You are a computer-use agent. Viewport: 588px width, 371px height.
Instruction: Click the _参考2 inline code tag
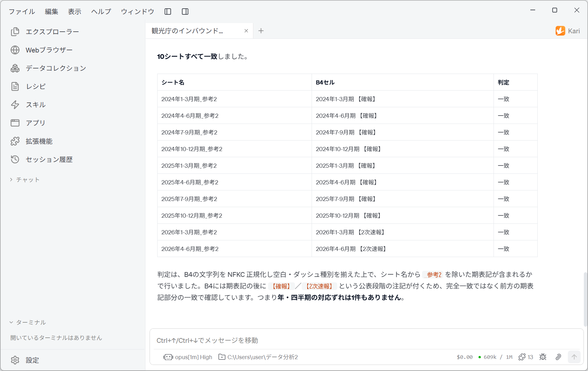(433, 275)
